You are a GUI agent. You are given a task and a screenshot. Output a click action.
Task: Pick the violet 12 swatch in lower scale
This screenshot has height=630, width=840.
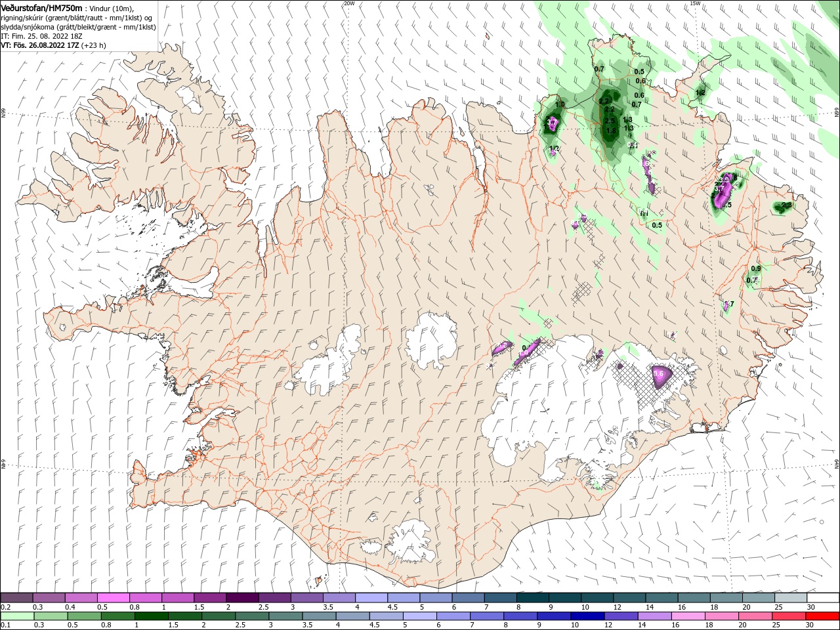[x=621, y=616]
